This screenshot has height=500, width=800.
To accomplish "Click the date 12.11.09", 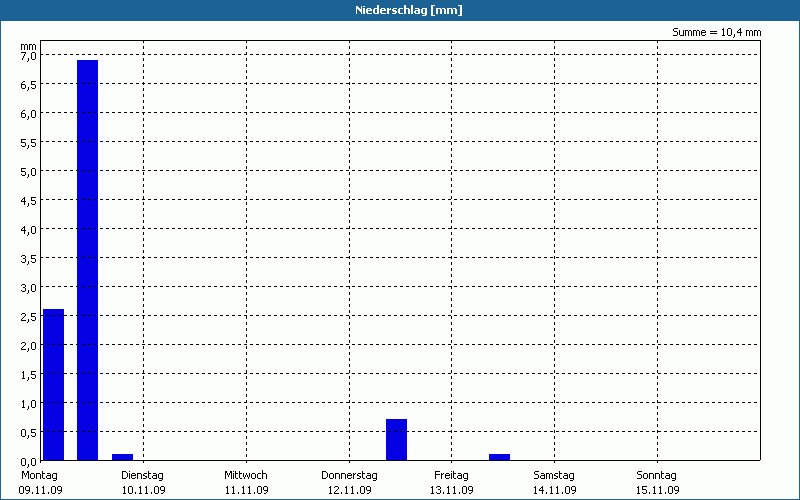I will [349, 491].
